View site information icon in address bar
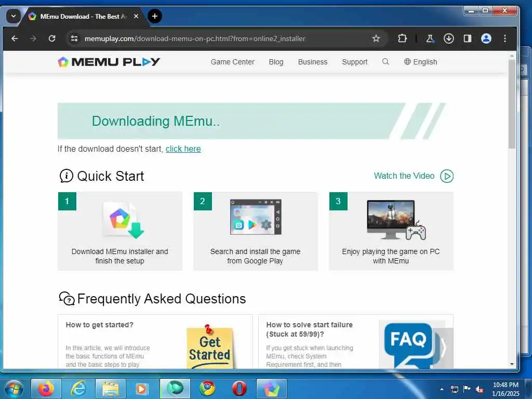Screen dimensions: 532x399 pos(74,38)
